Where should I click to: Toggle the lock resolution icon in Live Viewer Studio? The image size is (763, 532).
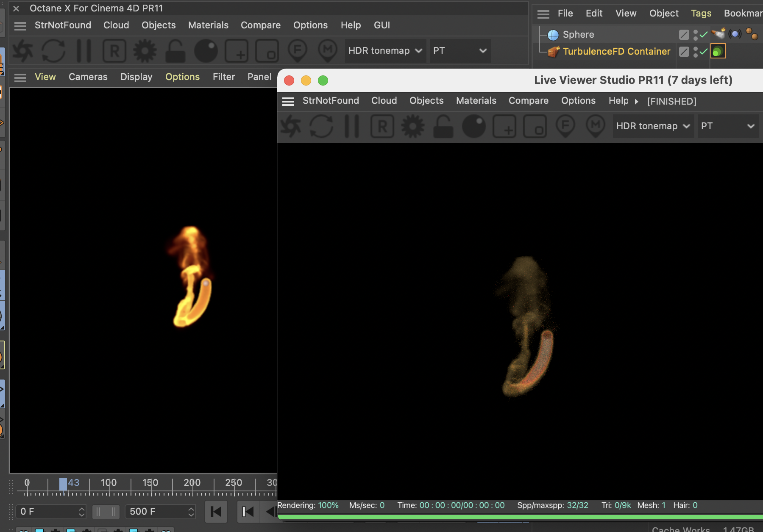coord(443,126)
